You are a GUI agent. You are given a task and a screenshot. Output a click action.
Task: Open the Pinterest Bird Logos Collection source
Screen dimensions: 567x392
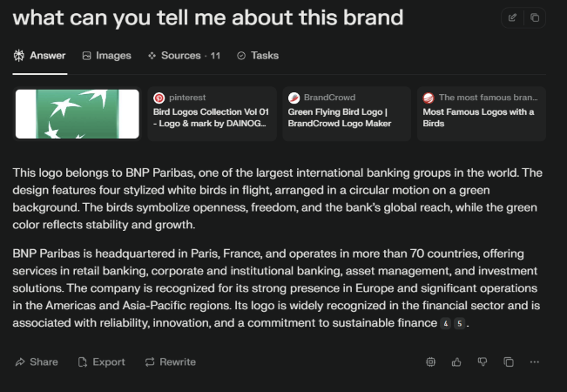(210, 114)
